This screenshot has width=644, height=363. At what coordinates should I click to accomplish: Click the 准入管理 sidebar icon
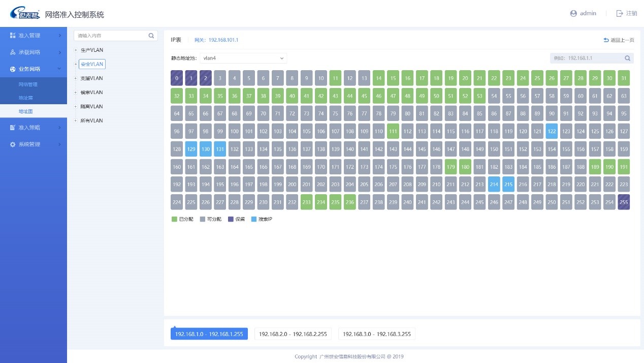13,36
